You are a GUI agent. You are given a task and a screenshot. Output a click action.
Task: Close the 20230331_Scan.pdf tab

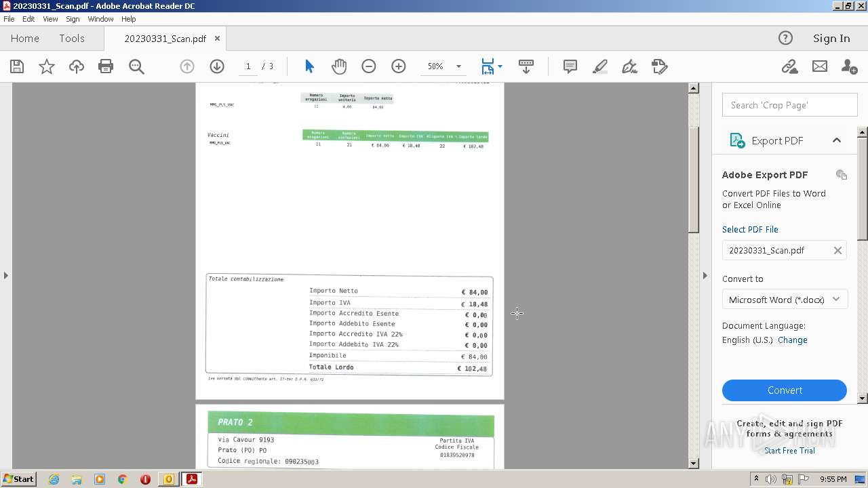point(217,39)
